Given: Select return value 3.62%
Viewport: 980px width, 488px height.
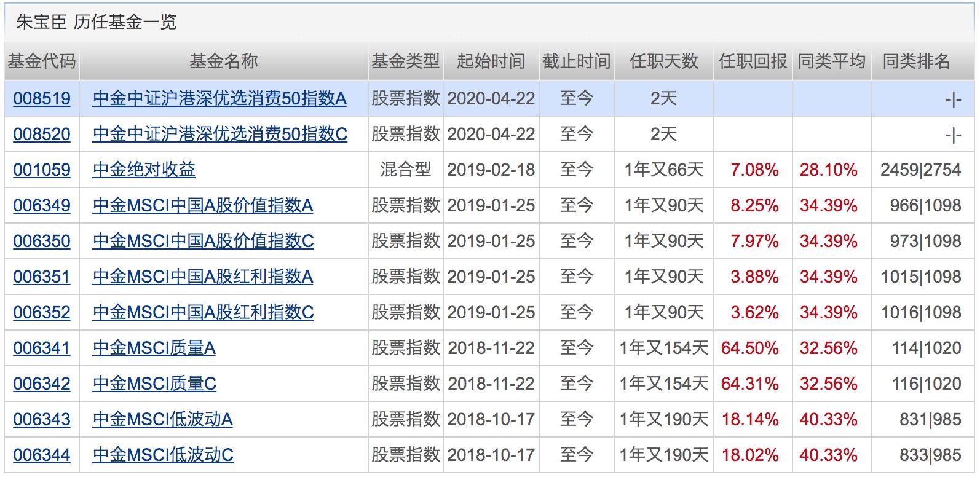Looking at the screenshot, I should (x=754, y=312).
